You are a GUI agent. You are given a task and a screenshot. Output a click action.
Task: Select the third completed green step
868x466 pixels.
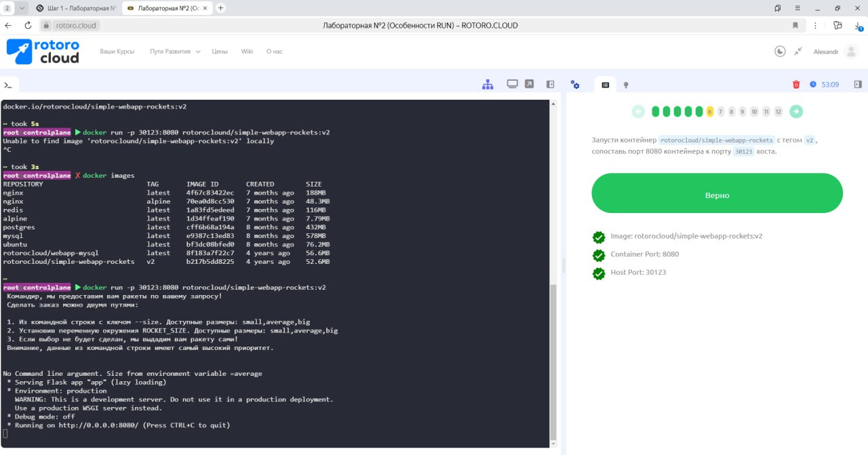677,111
